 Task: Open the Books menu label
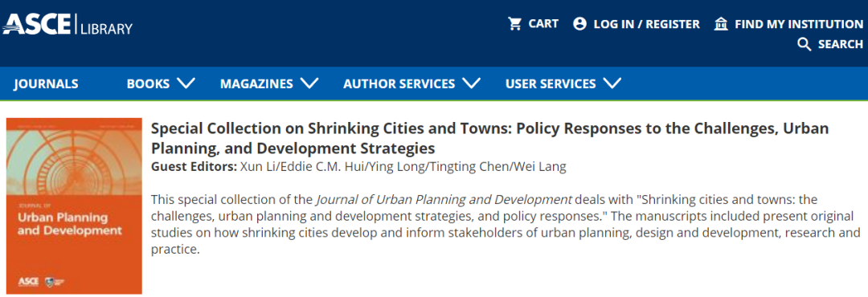tap(149, 84)
